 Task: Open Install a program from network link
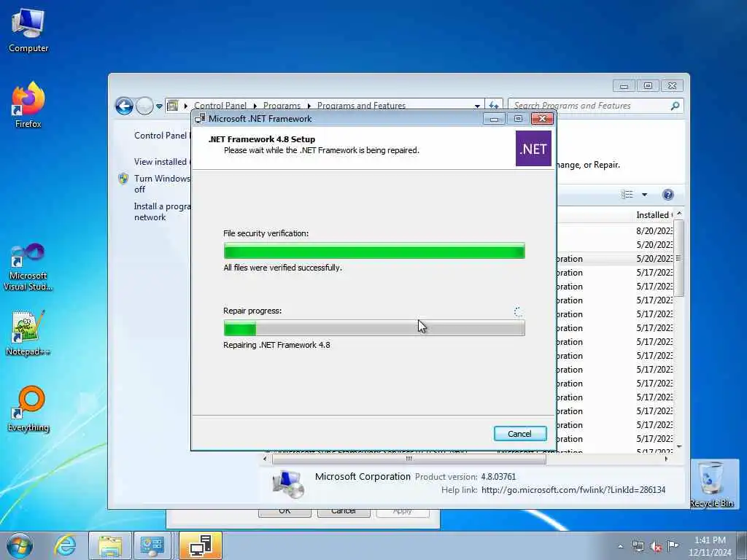[161, 211]
